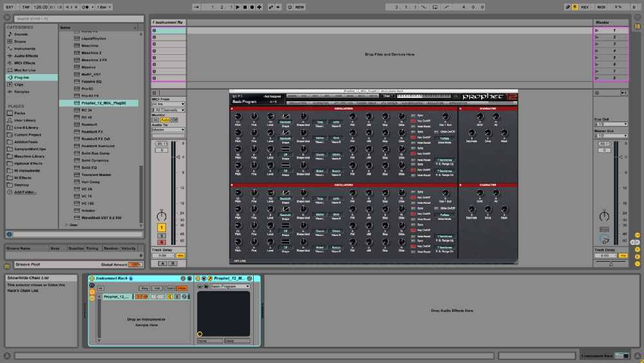
Task: Click the arrangement Record button
Action: pyautogui.click(x=252, y=7)
